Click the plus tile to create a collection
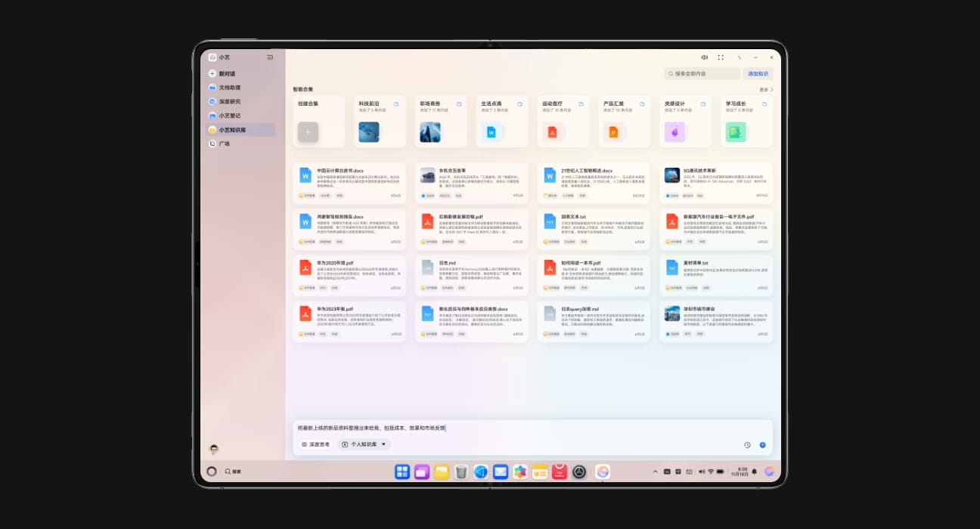The width and height of the screenshot is (980, 529). pos(308,132)
